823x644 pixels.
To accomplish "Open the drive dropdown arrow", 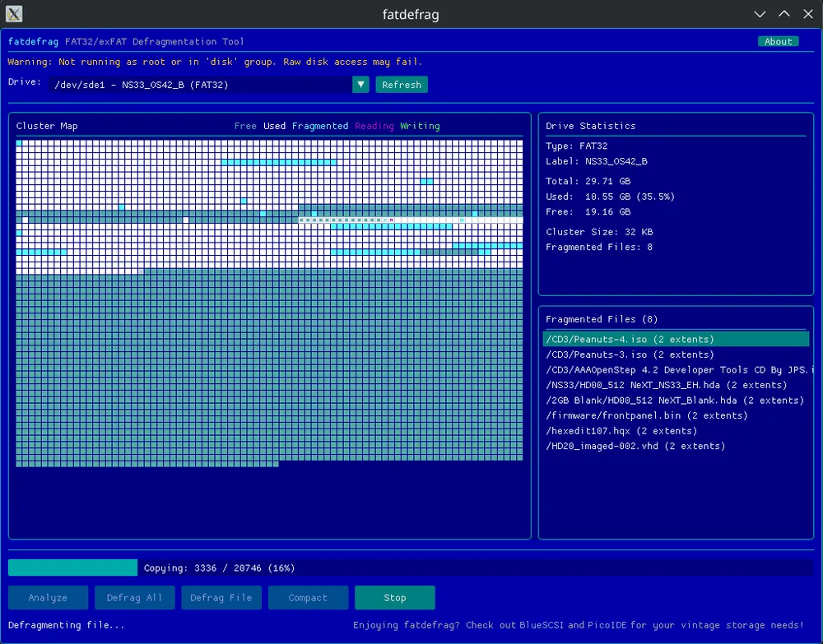I will click(x=360, y=85).
